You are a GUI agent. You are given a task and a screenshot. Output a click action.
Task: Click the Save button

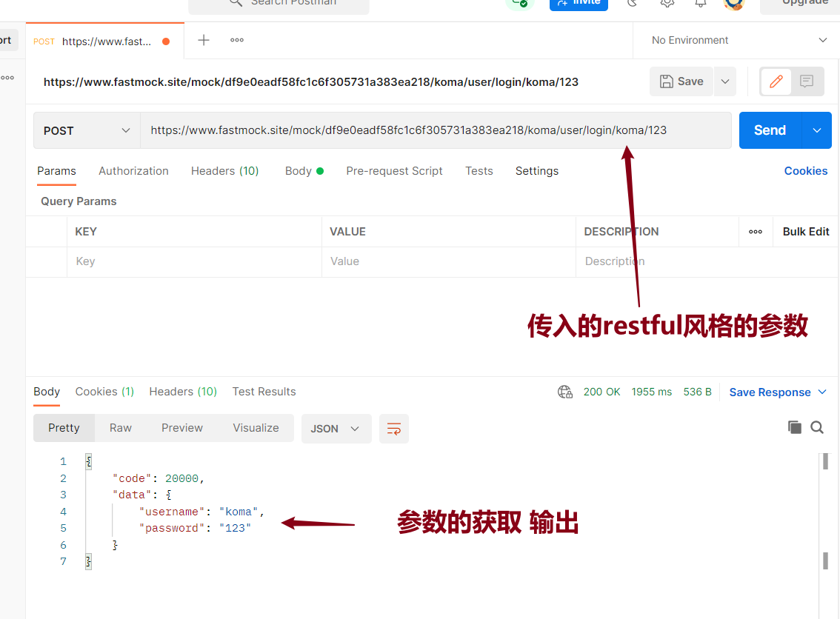point(681,81)
